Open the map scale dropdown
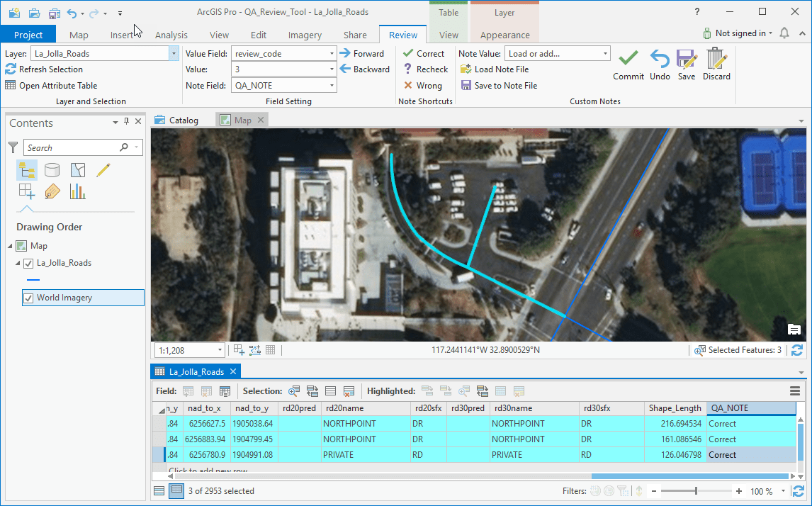Viewport: 812px width, 506px height. click(x=220, y=350)
